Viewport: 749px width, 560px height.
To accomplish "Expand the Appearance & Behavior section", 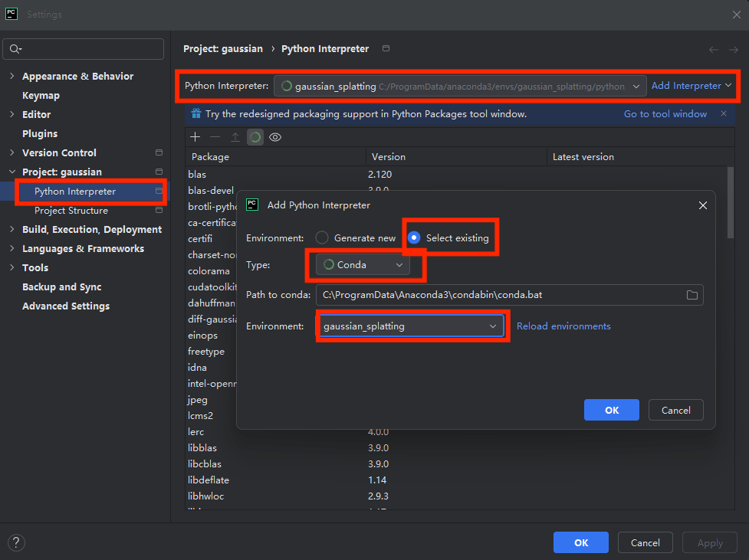I will pyautogui.click(x=11, y=77).
